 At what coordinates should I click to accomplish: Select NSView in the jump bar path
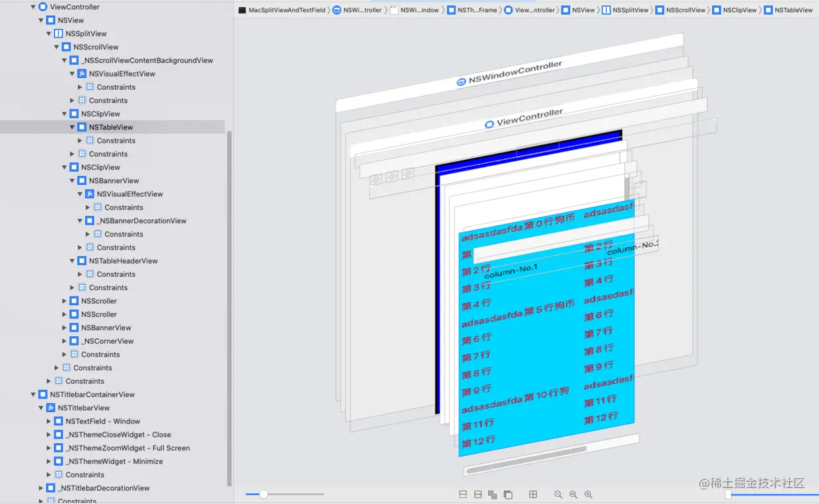coord(578,11)
